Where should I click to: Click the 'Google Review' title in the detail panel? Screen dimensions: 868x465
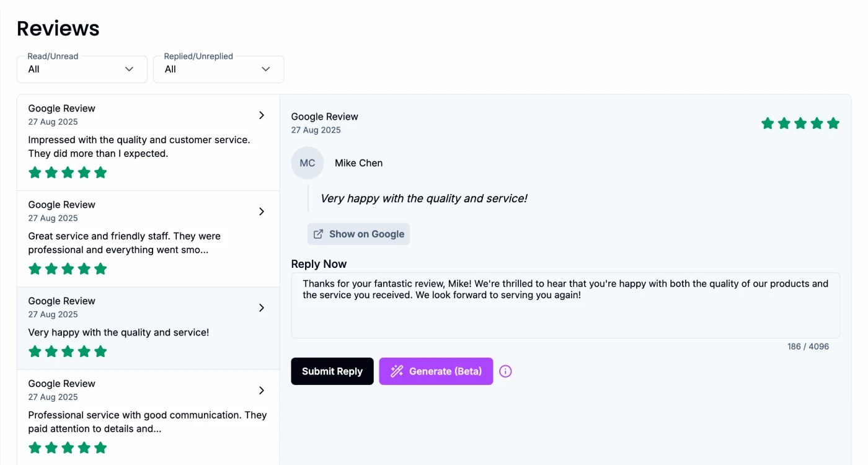(x=324, y=117)
